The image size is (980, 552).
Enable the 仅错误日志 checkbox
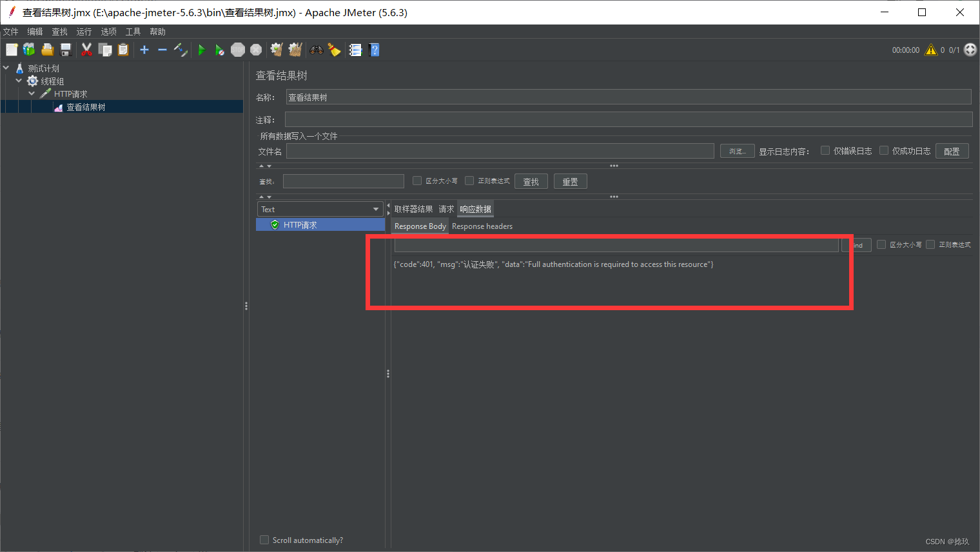point(825,150)
